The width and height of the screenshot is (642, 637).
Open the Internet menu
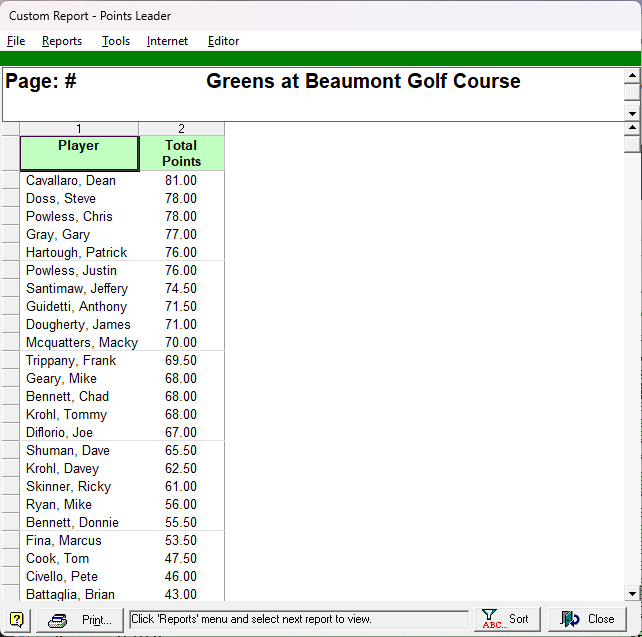click(x=167, y=41)
